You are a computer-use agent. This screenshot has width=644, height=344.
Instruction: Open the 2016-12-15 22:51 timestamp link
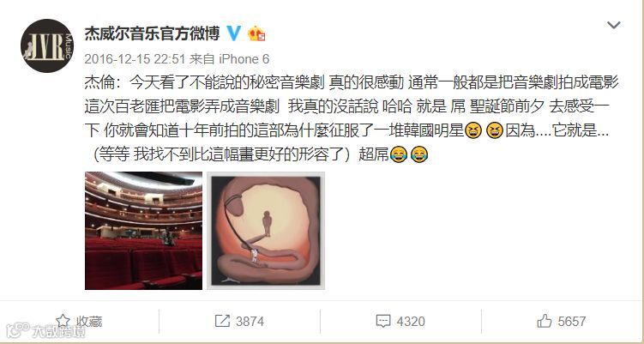click(135, 59)
